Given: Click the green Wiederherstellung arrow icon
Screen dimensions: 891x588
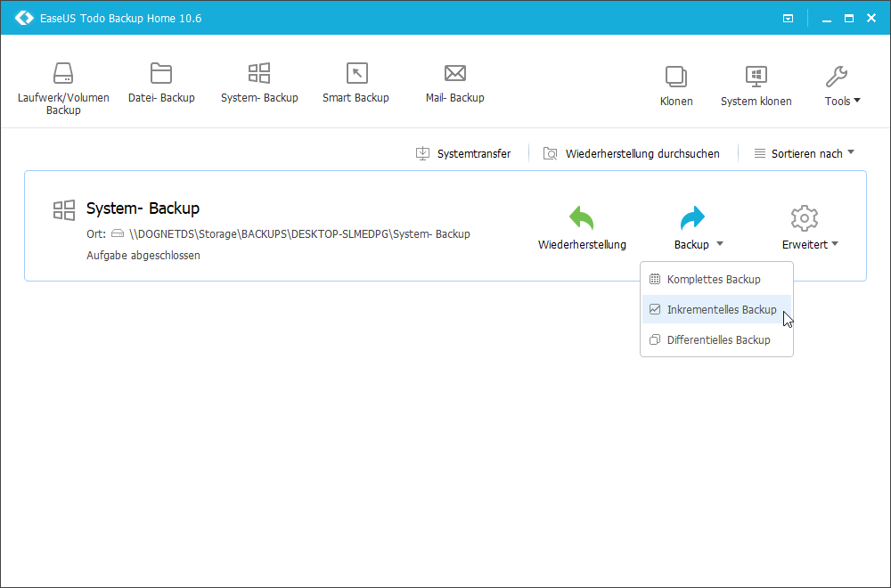Looking at the screenshot, I should [581, 217].
